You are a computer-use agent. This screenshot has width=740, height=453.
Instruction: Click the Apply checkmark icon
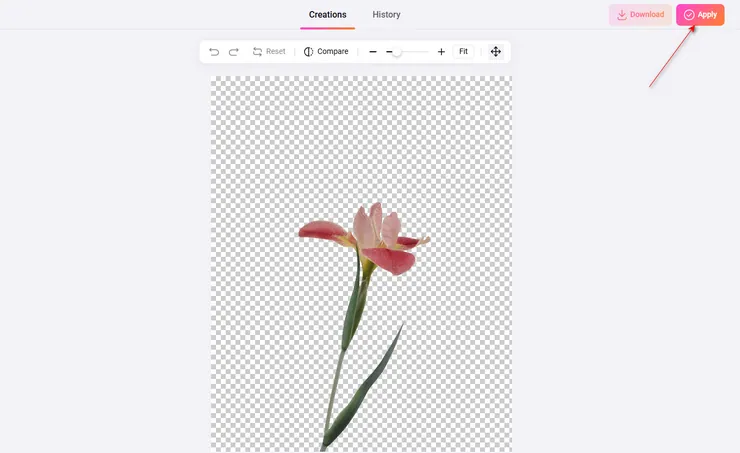pyautogui.click(x=689, y=15)
